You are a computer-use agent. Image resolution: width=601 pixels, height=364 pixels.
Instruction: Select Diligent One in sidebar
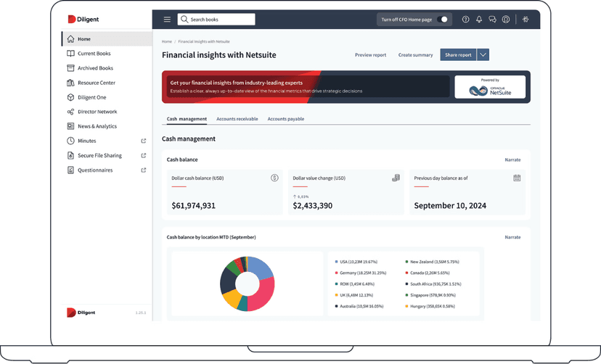pyautogui.click(x=107, y=97)
